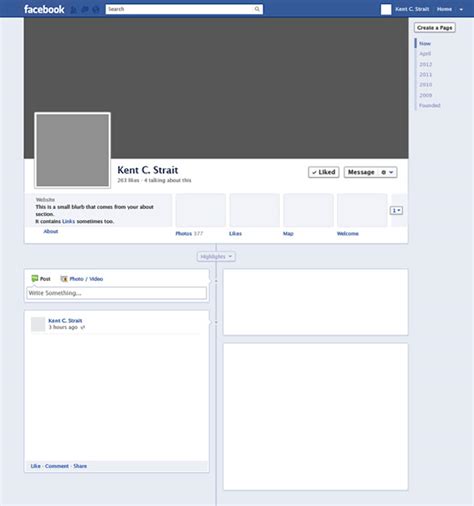Viewport: 474px width, 506px height.
Task: Click the 3 hours ago timestamp
Action: tap(63, 327)
